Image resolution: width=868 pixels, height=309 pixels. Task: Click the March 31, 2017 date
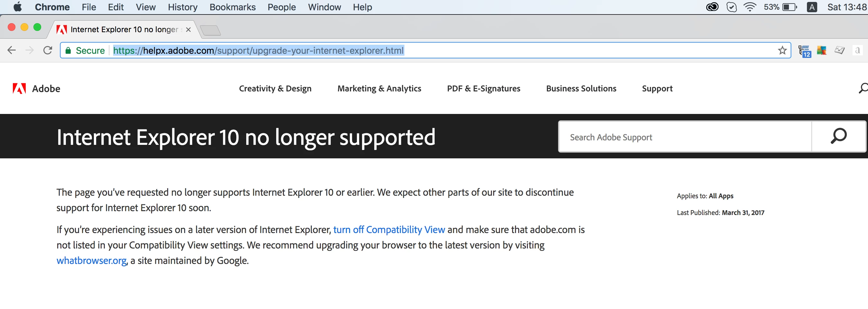743,213
